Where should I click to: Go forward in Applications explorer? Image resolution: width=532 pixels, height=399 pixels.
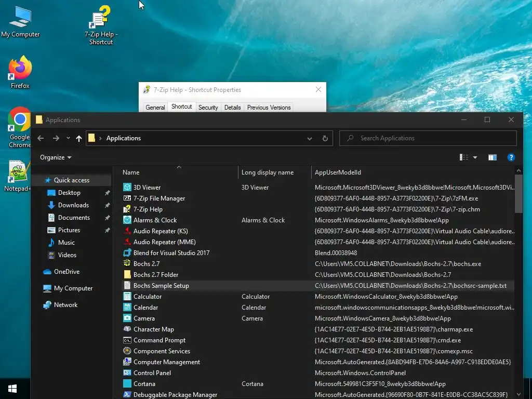pyautogui.click(x=56, y=138)
